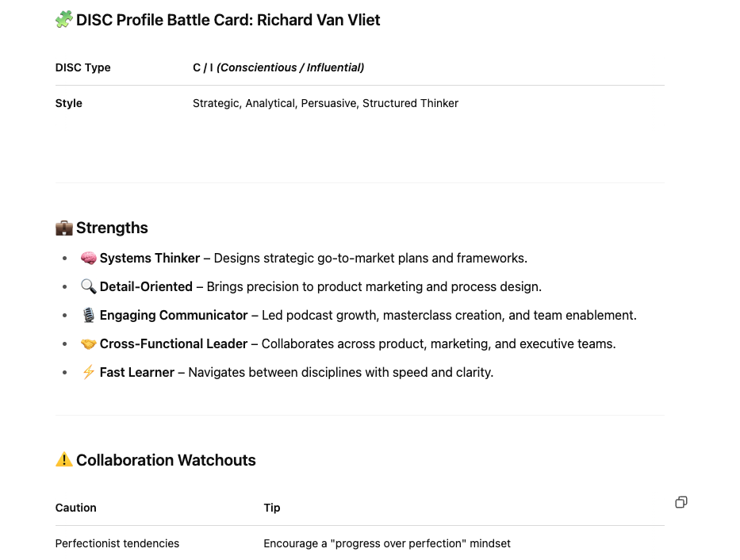Click the briefcase icon next to Strengths
The width and height of the screenshot is (740, 560).
coord(64,228)
